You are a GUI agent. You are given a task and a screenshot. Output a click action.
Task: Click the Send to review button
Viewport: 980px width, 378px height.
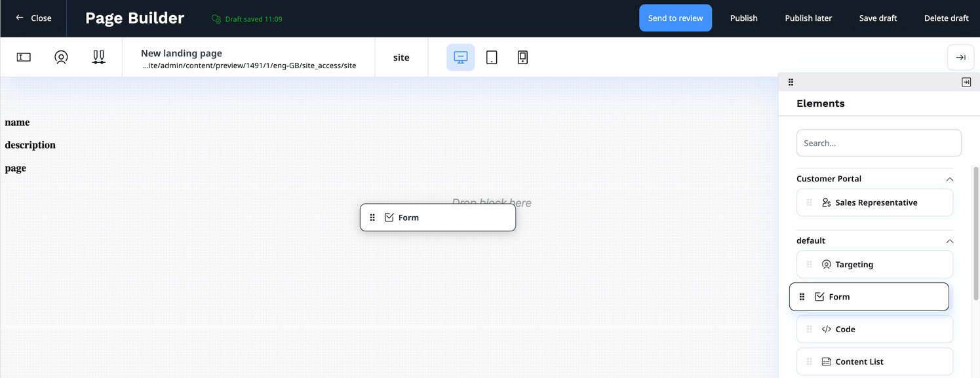[x=675, y=18]
